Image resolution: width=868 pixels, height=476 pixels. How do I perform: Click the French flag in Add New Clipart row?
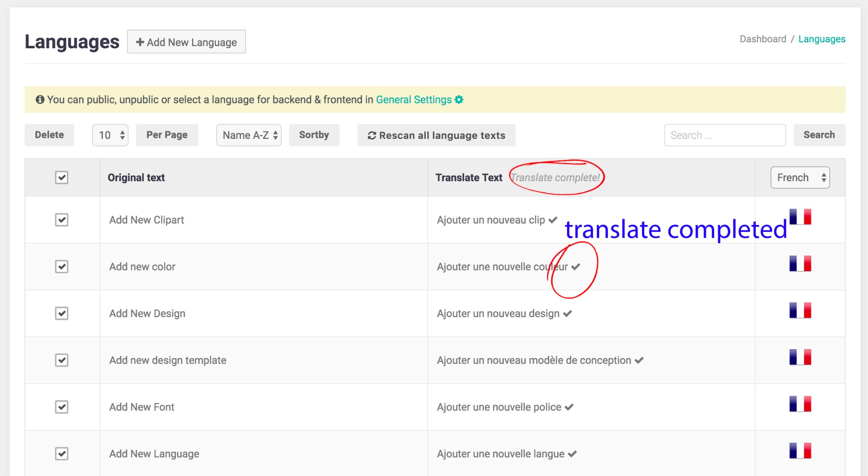tap(800, 216)
